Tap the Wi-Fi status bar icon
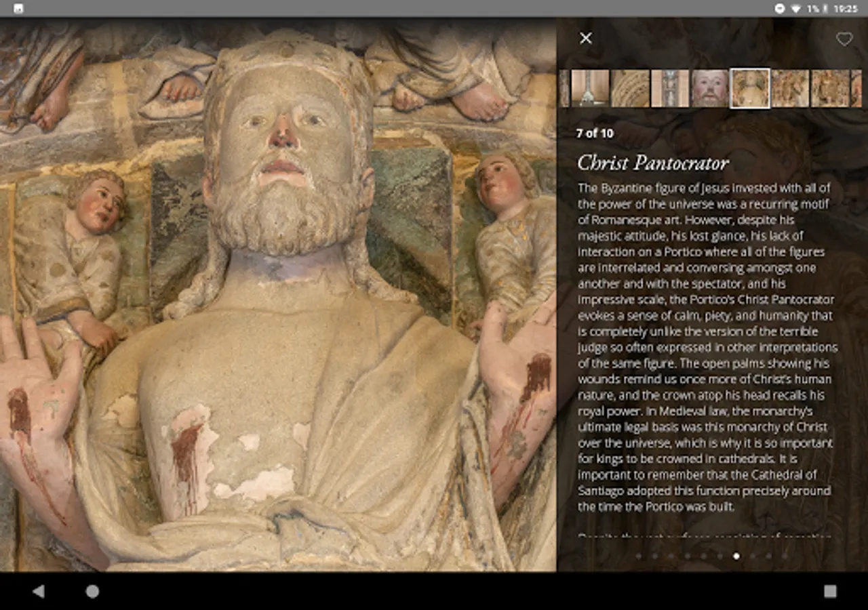Image resolution: width=868 pixels, height=610 pixels. pyautogui.click(x=795, y=9)
